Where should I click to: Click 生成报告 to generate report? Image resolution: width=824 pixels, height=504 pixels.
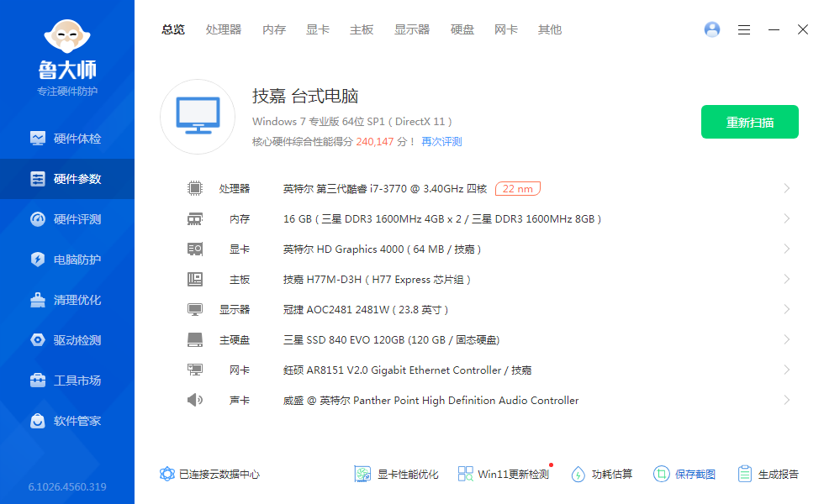768,474
